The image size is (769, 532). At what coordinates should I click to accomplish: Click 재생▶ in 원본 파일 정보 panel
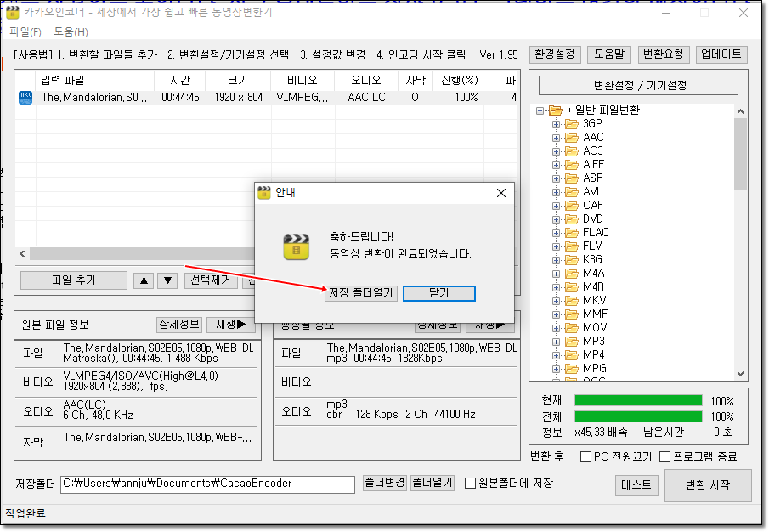point(231,325)
